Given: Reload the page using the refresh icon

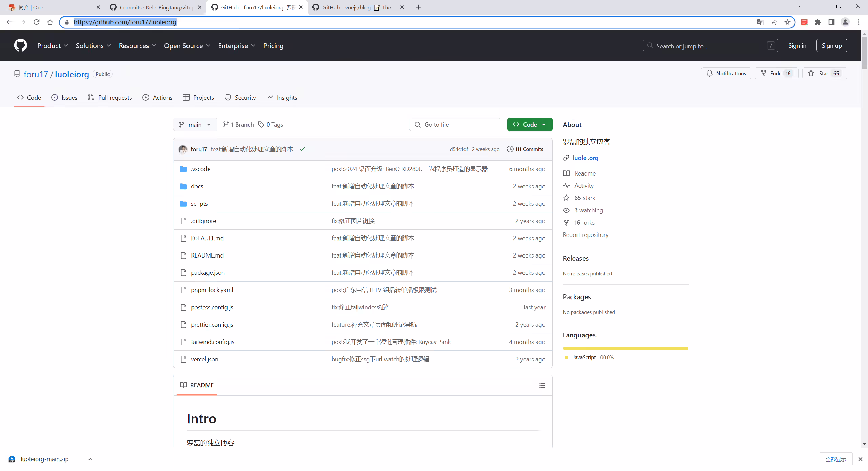Looking at the screenshot, I should click(36, 22).
